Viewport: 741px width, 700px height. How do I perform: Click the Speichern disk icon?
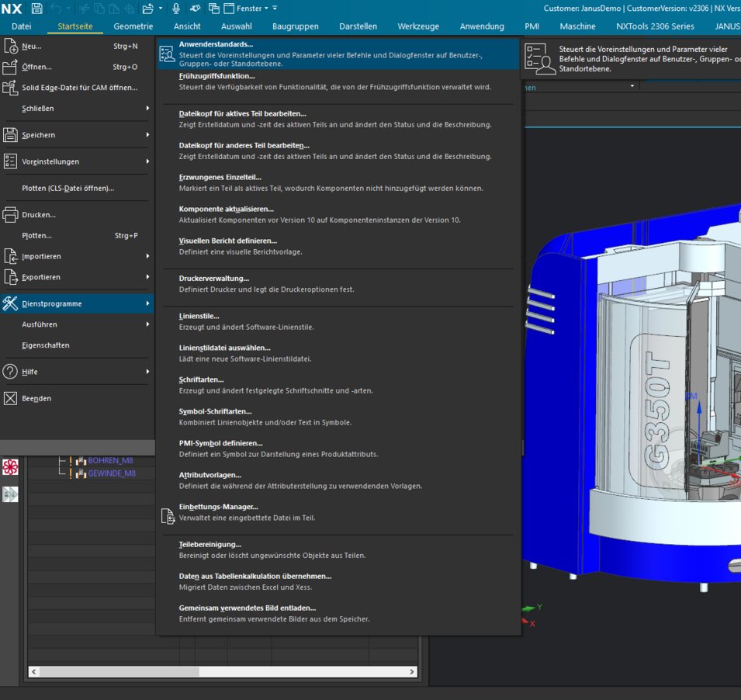click(x=10, y=135)
